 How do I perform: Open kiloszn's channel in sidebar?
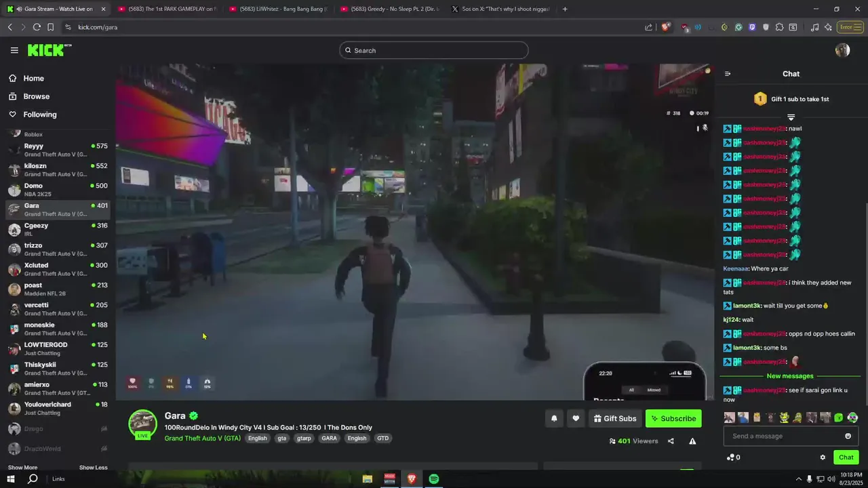(x=58, y=169)
